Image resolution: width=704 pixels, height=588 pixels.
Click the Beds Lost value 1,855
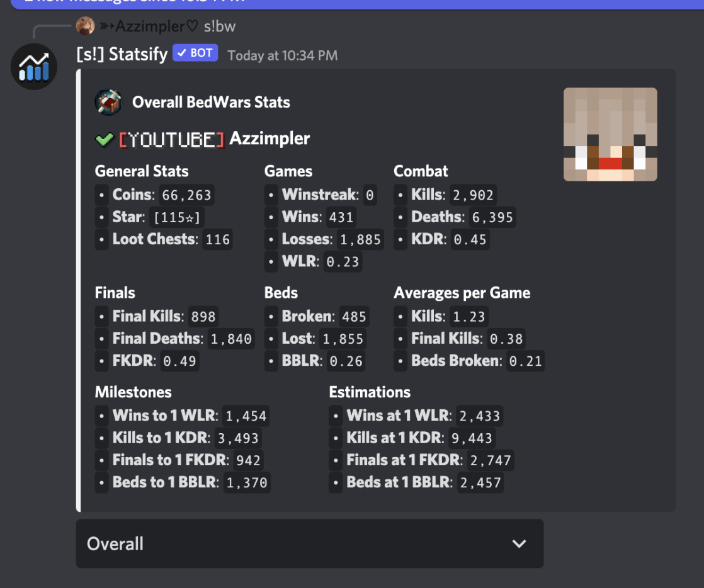343,339
